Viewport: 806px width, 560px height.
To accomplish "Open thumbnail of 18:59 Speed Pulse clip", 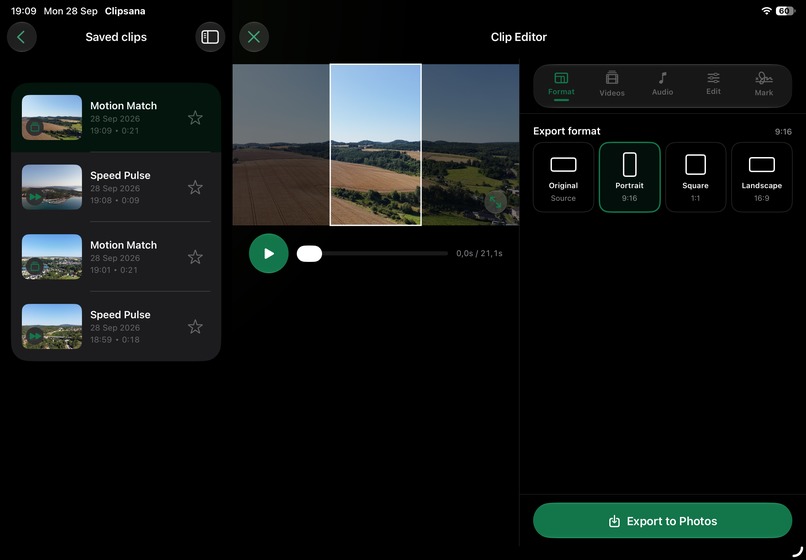I will (x=52, y=327).
